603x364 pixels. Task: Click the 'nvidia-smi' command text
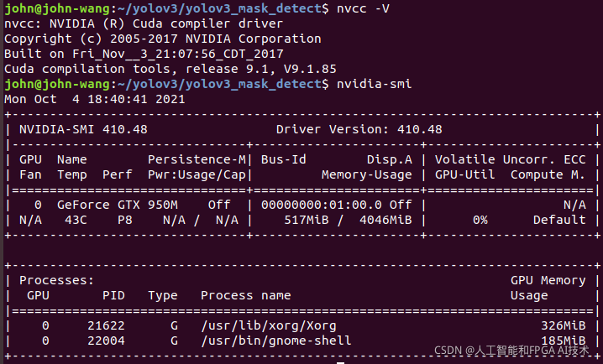pyautogui.click(x=375, y=84)
